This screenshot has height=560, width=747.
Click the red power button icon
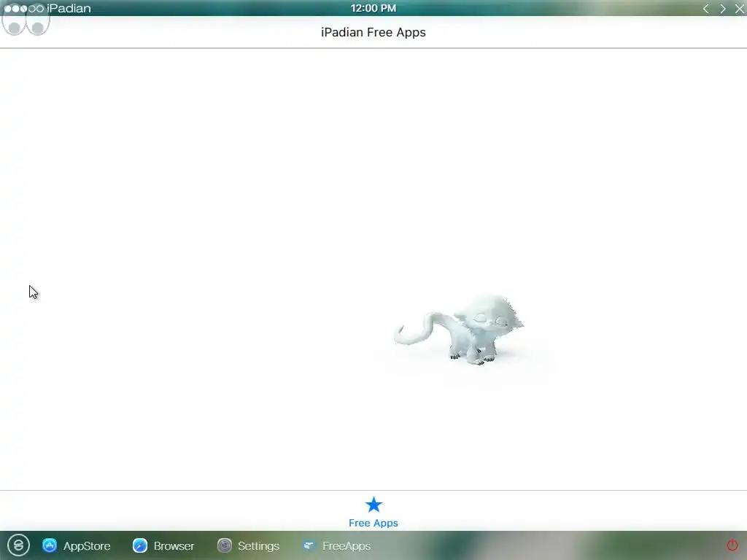(732, 545)
